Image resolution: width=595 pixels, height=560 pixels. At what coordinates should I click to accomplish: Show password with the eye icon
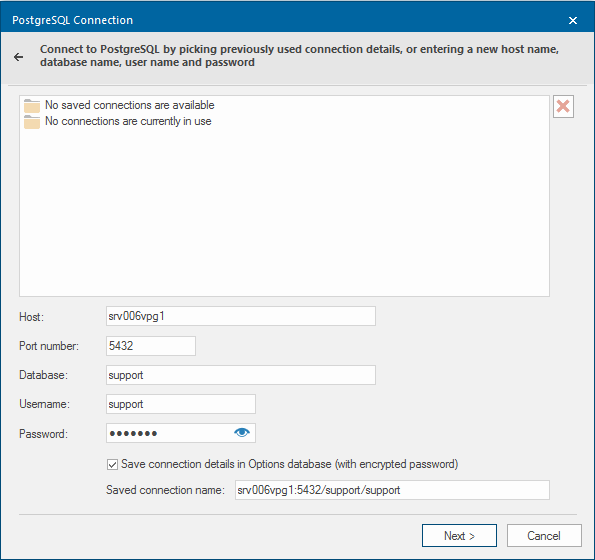[242, 433]
